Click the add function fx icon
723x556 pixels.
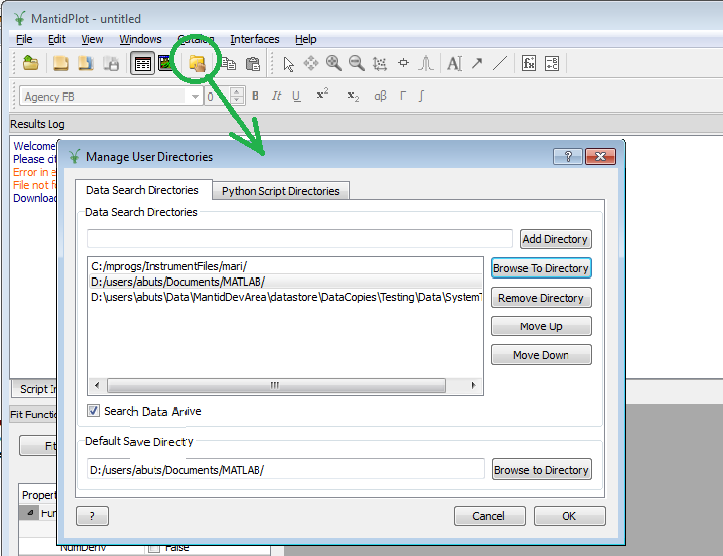pyautogui.click(x=529, y=63)
